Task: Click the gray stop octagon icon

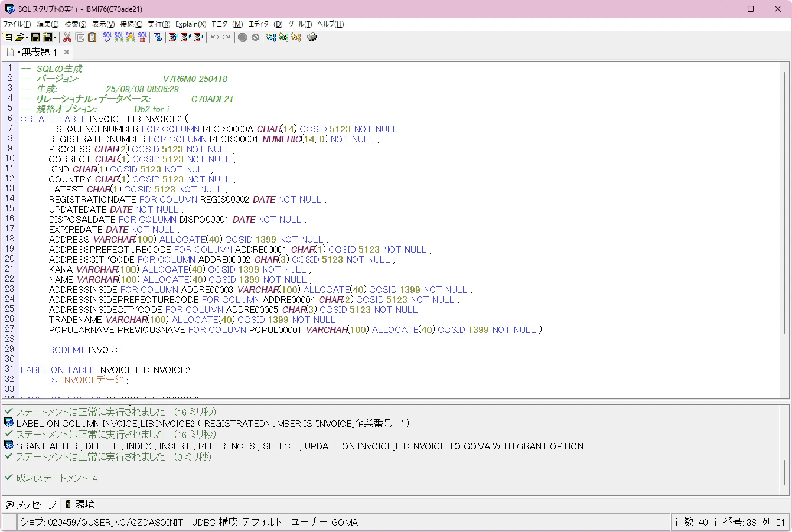Action: coord(242,37)
